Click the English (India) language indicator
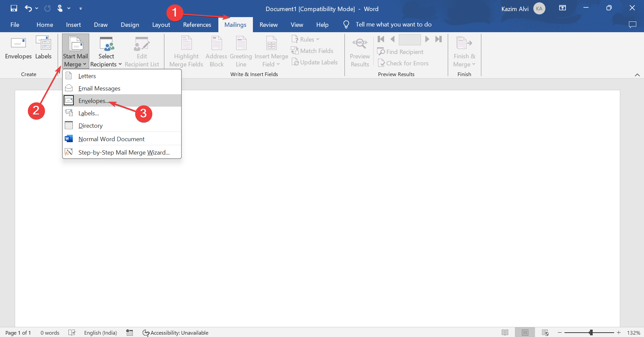 [101, 333]
